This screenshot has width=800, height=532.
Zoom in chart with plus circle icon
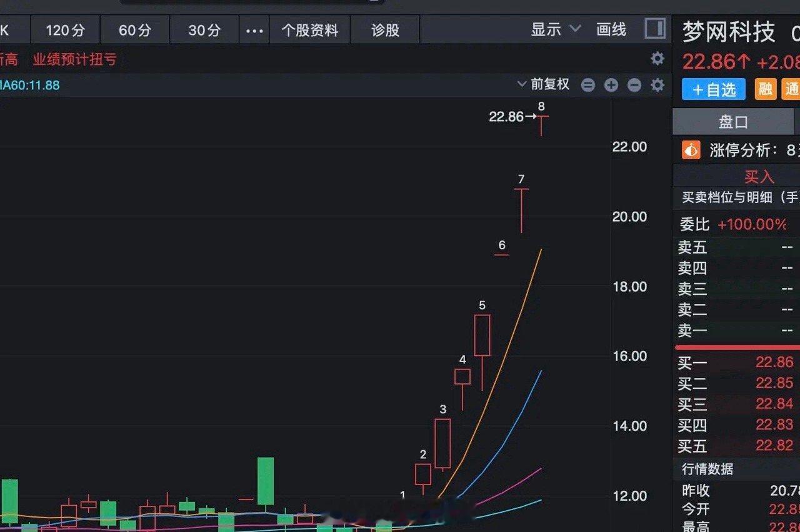[x=611, y=85]
